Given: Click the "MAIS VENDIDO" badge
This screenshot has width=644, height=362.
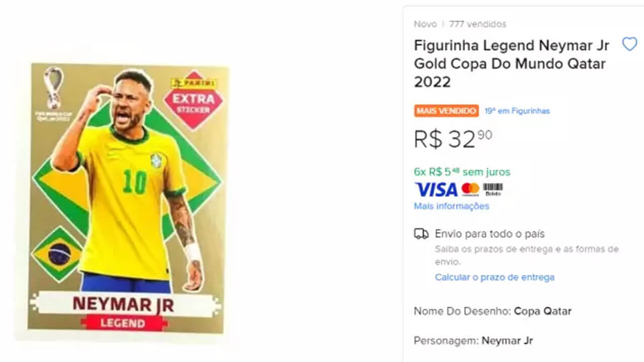Looking at the screenshot, I should pos(446,111).
